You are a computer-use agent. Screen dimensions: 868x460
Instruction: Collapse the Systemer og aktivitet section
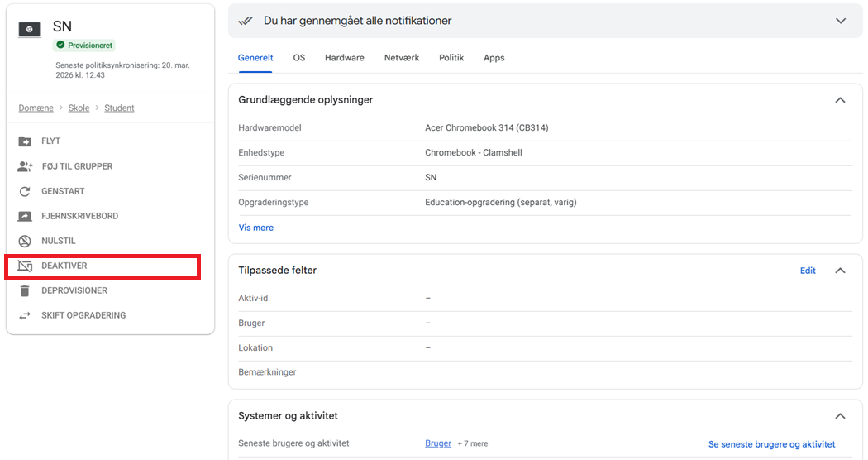pyautogui.click(x=840, y=416)
